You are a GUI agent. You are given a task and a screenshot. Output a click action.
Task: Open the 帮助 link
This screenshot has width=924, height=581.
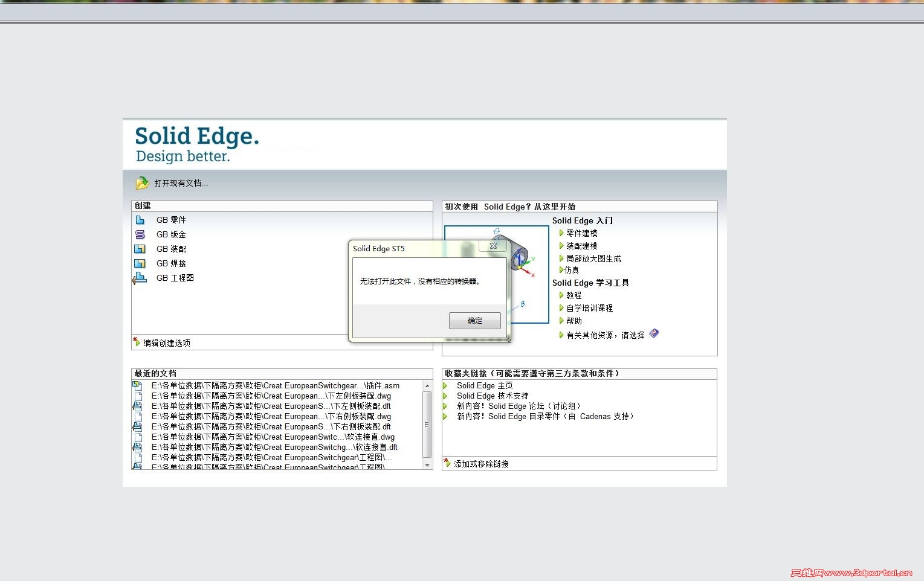pos(574,321)
